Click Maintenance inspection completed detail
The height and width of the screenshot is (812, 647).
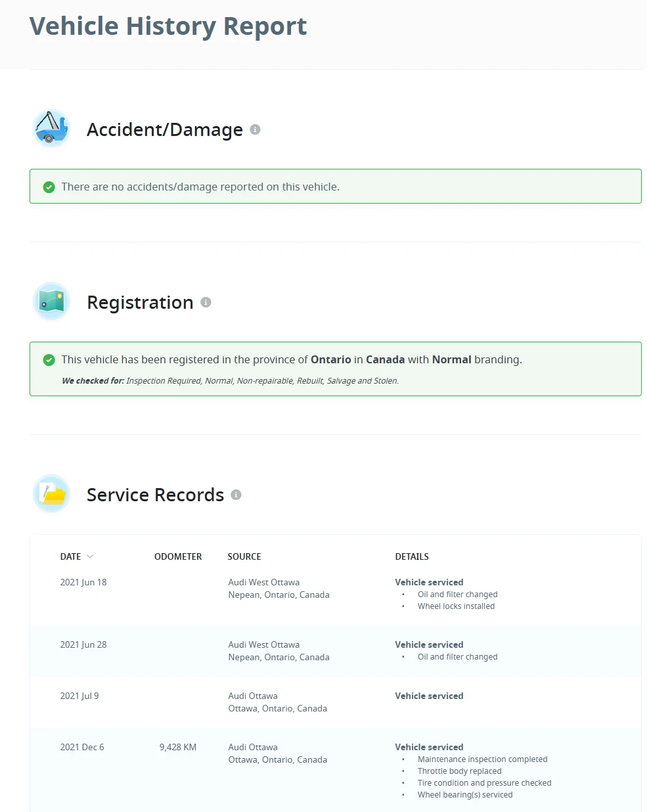483,759
